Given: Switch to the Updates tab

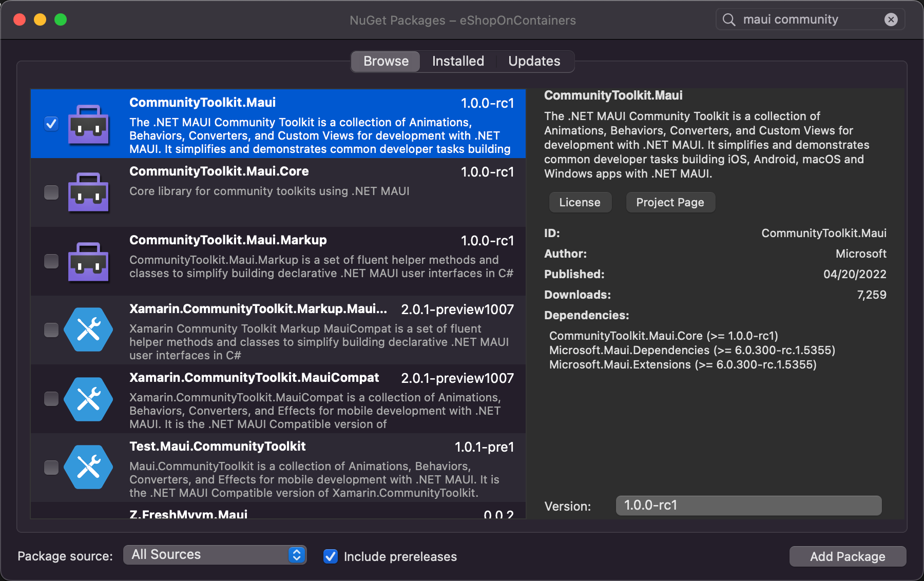Looking at the screenshot, I should pos(534,61).
